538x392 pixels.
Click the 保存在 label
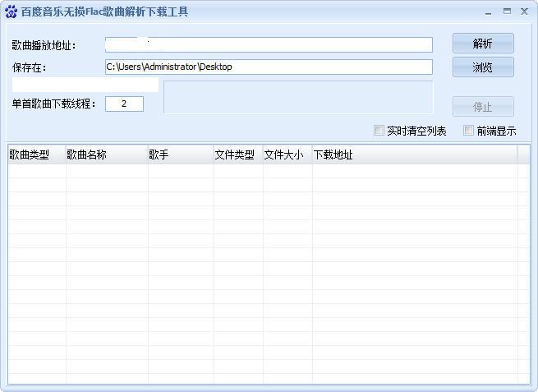click(30, 67)
